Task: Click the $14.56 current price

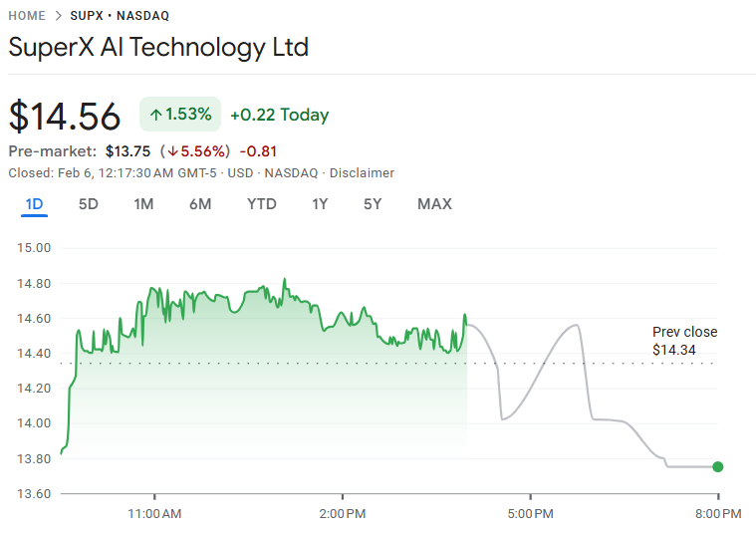Action: coord(65,117)
